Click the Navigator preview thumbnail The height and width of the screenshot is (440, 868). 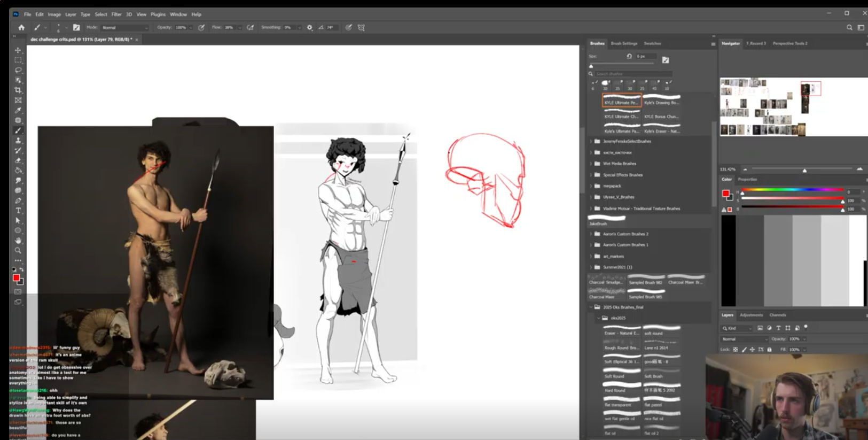tap(793, 107)
